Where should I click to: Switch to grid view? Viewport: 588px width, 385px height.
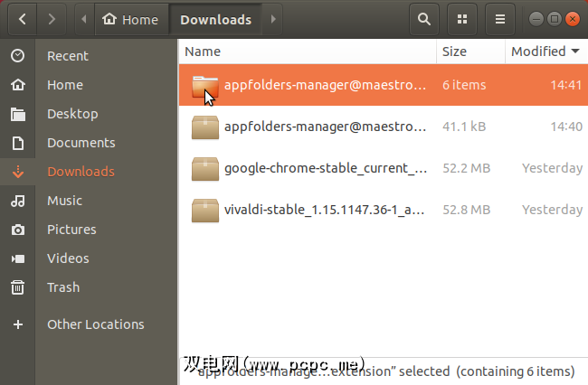pyautogui.click(x=462, y=19)
